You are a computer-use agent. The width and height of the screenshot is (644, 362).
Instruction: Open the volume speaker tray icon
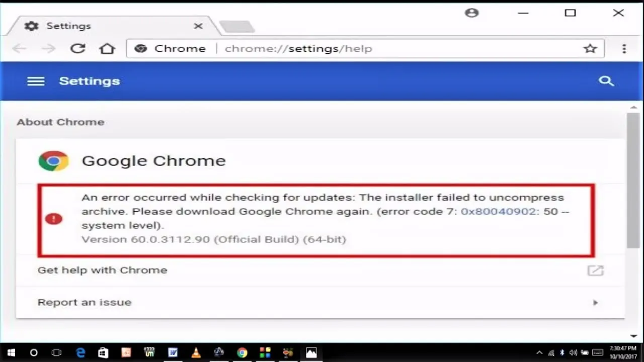[574, 353]
